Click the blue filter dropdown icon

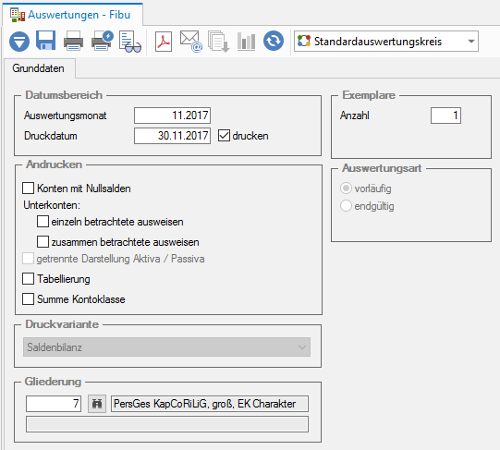coord(19,41)
